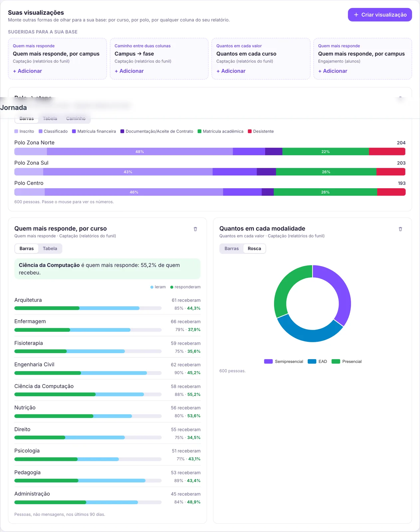Viewport: 420px width, 532px height.
Task: Click the red Desistente segment of Polo Zona Norte
Action: coord(387,152)
